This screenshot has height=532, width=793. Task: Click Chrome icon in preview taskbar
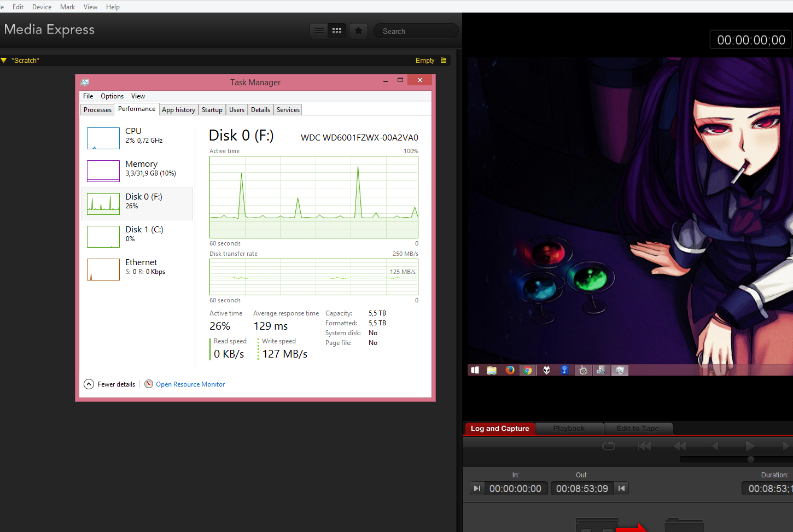coord(528,370)
